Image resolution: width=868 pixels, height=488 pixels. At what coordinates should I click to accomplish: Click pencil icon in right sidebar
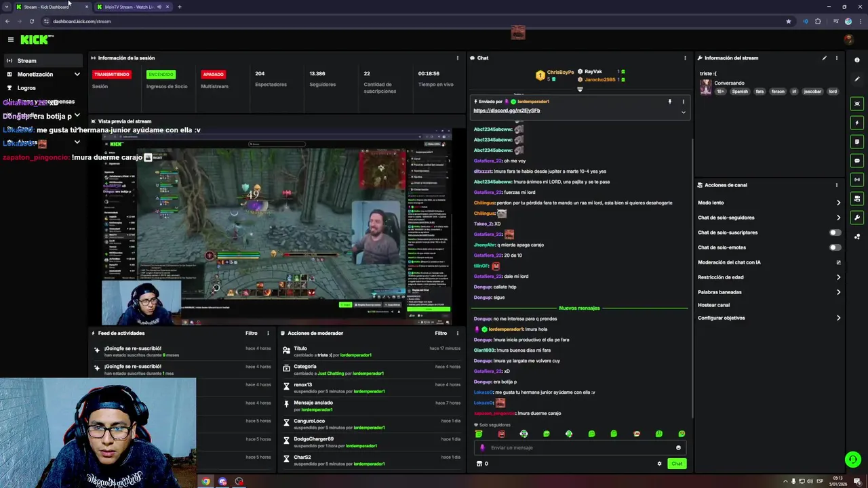click(x=857, y=79)
